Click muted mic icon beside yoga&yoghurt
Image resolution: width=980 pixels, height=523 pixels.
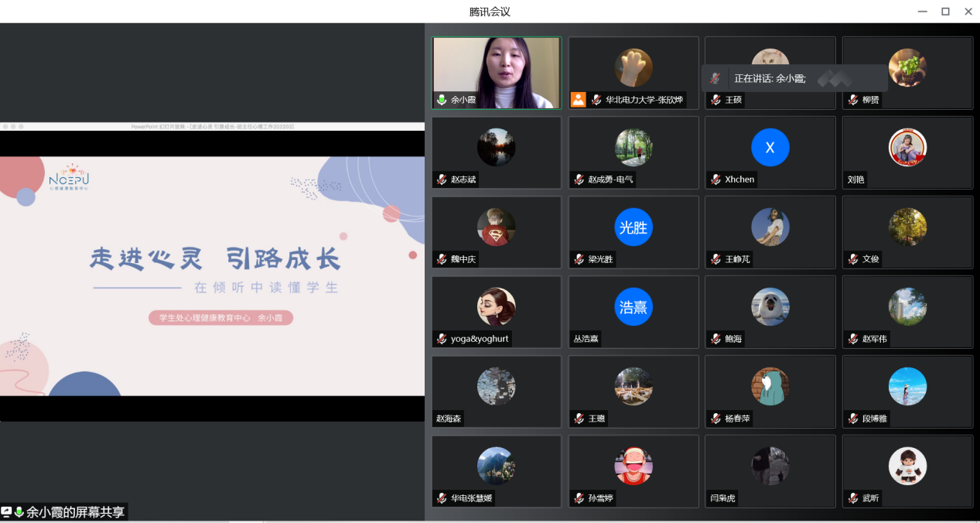442,339
